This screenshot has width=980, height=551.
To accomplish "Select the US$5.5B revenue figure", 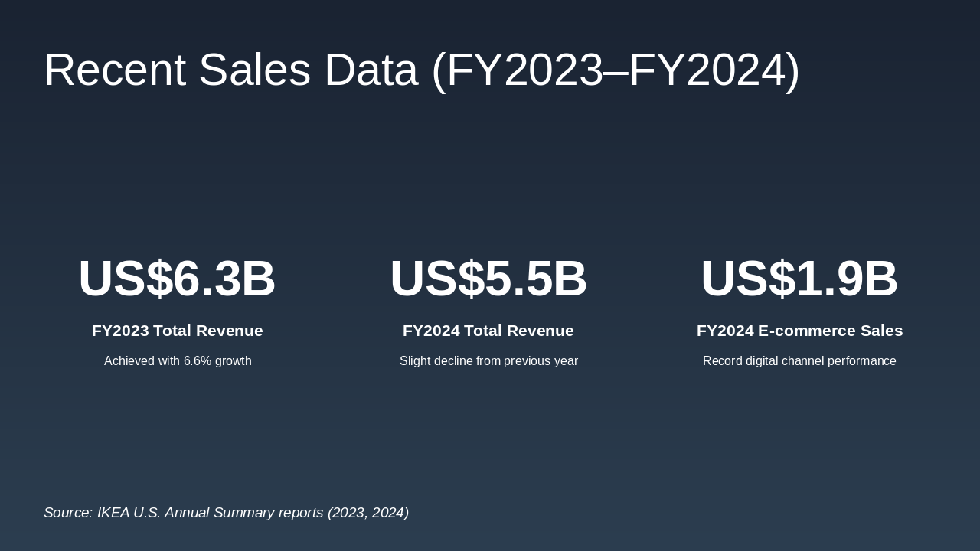I will (x=488, y=279).
